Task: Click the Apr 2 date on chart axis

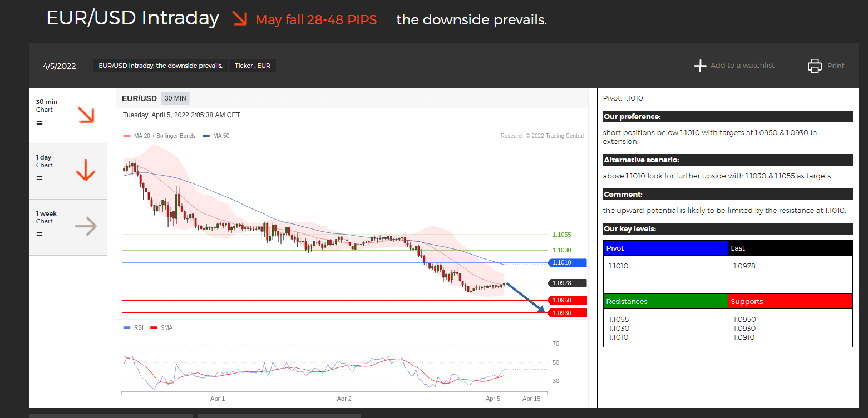Action: point(344,399)
